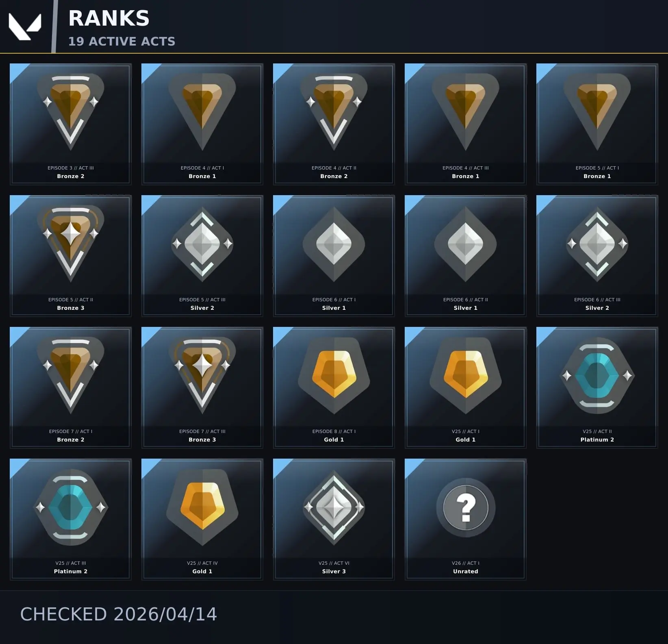The width and height of the screenshot is (668, 644).
Task: Open the Episode 4 Act I Bronze 1 card
Action: (x=202, y=124)
